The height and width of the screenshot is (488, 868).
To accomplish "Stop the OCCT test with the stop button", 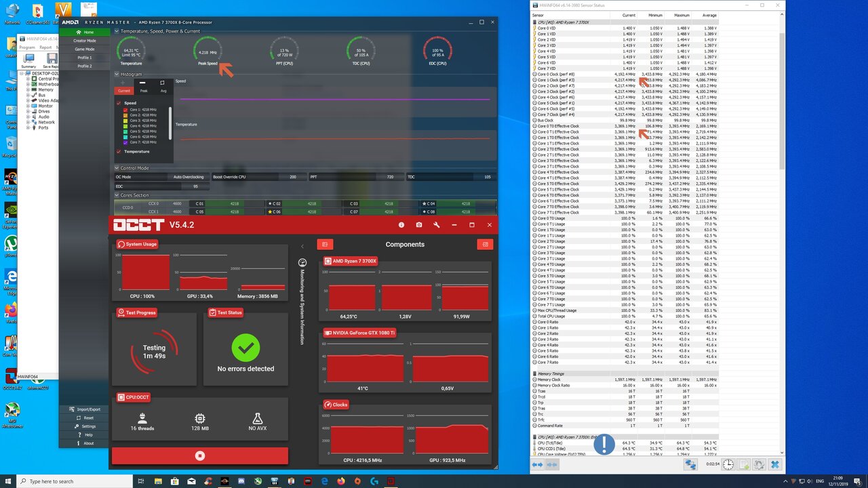I will point(199,456).
